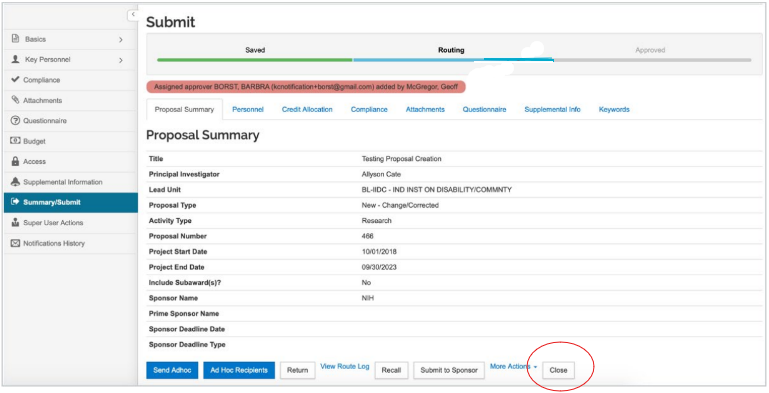769x393 pixels.
Task: Switch to the Compliance tab
Action: point(369,109)
